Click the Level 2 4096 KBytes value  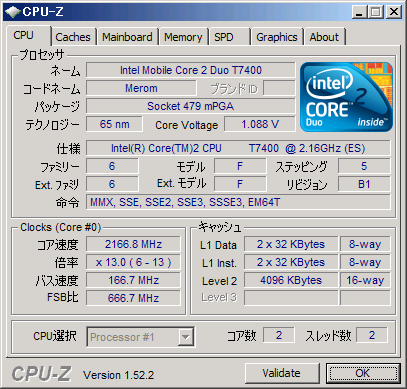pos(291,280)
